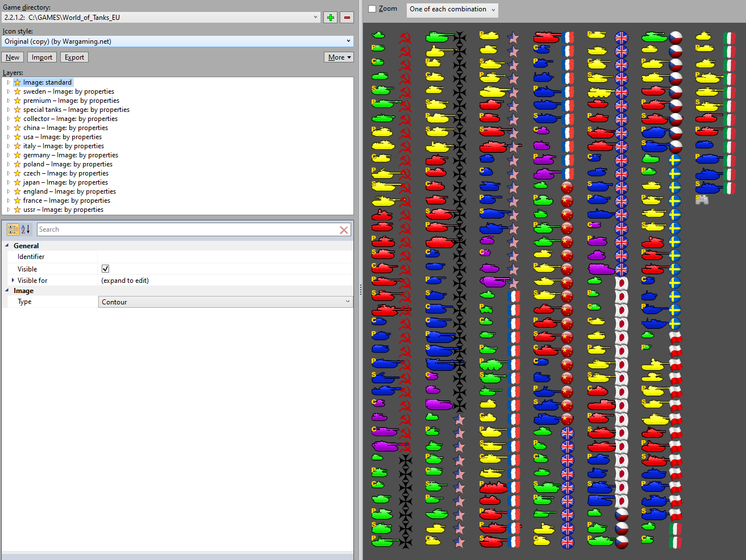
Task: Select the england layer row
Action: (x=69, y=191)
